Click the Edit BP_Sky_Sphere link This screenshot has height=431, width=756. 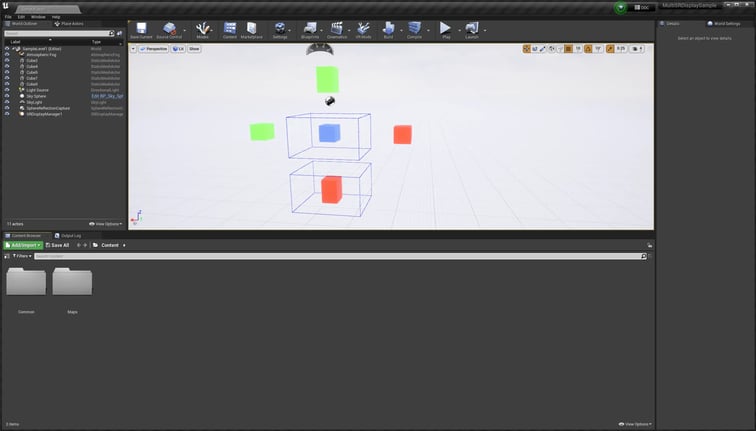tap(107, 96)
